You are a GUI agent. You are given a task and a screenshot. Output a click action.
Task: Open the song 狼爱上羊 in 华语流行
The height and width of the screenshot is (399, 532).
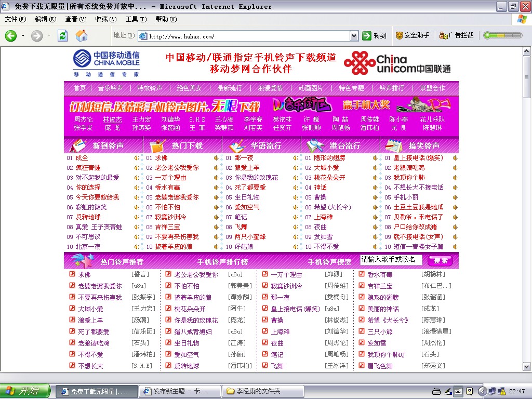coord(247,168)
